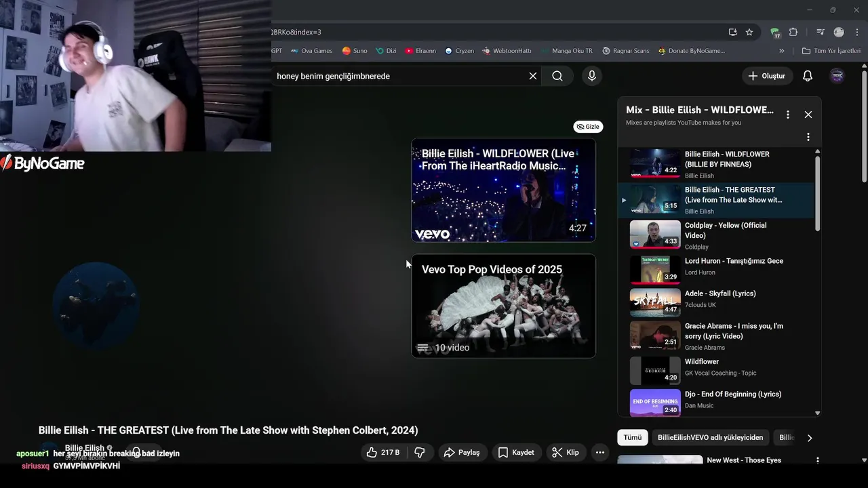Open the WebtoonHattı bookmark

pos(507,51)
